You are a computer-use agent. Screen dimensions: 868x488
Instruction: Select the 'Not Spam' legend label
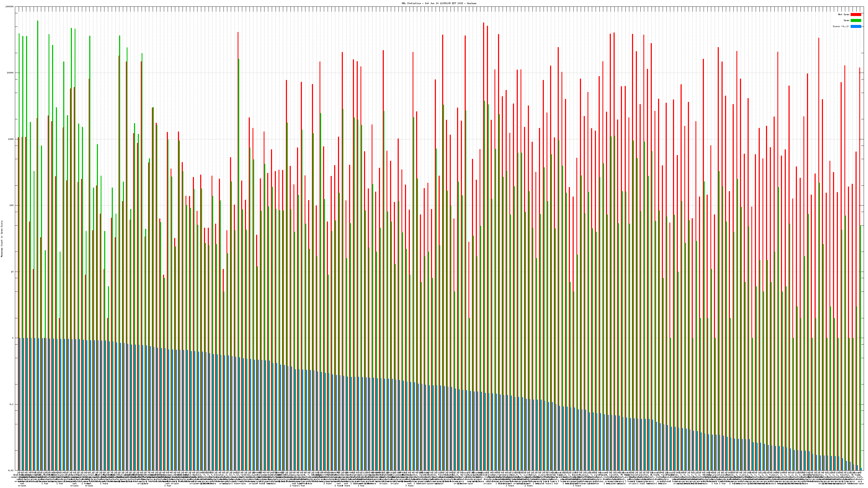pos(844,14)
